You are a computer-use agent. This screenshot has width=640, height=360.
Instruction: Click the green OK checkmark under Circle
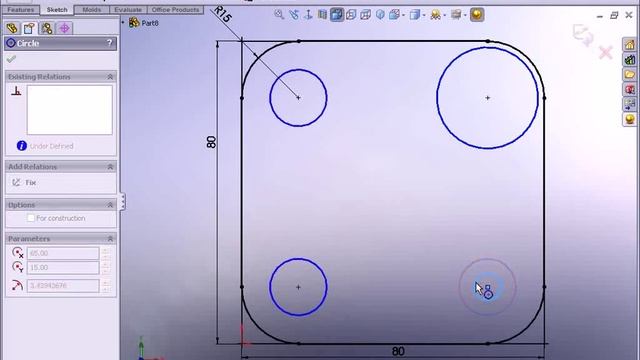click(11, 59)
